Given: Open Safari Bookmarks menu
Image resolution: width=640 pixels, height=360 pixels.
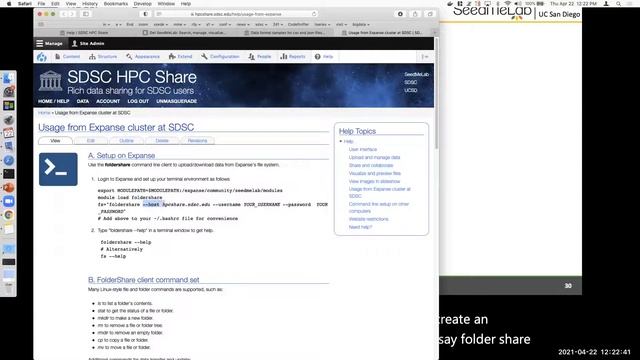Looking at the screenshot, I should pos(116,4).
